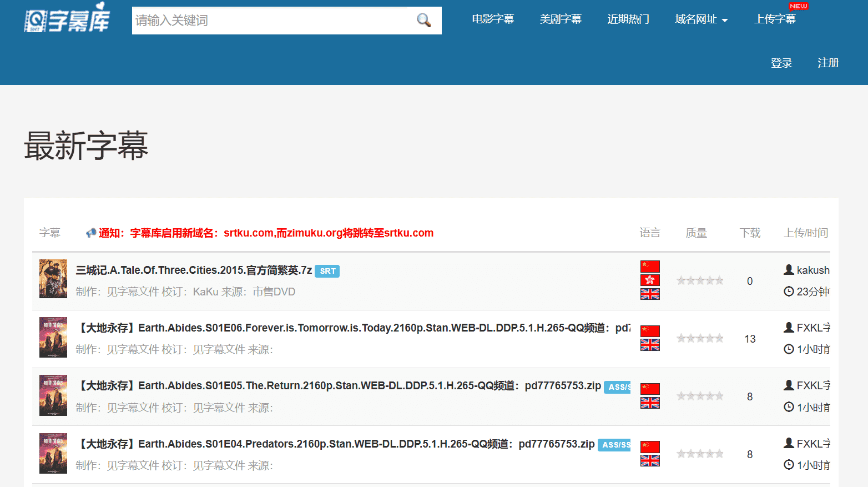Click uploader FXKL in S01E06 row

814,328
